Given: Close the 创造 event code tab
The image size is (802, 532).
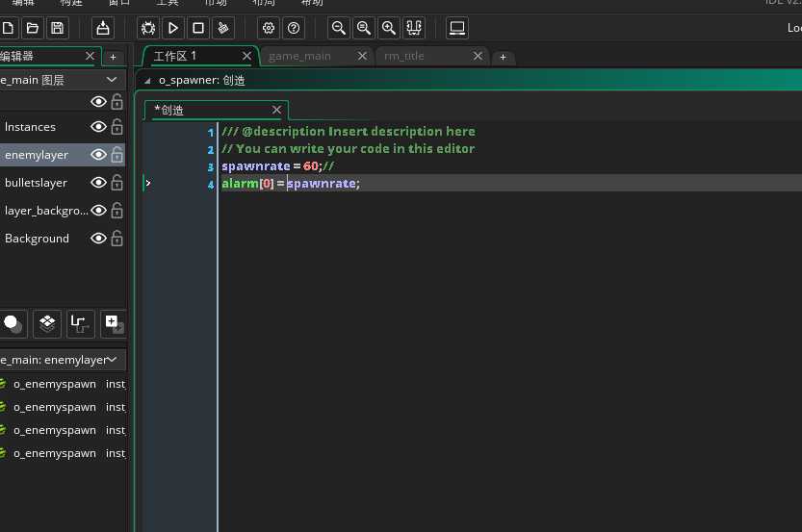Looking at the screenshot, I should coord(277,111).
